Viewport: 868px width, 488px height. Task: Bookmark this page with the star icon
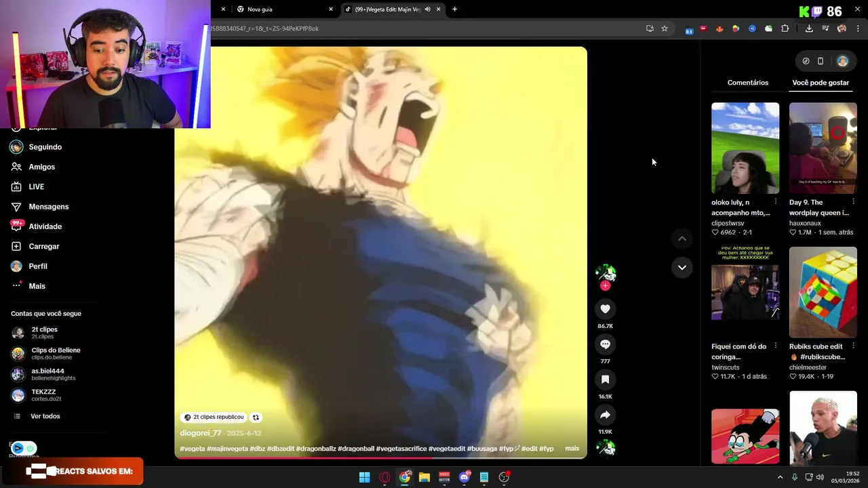pyautogui.click(x=665, y=28)
